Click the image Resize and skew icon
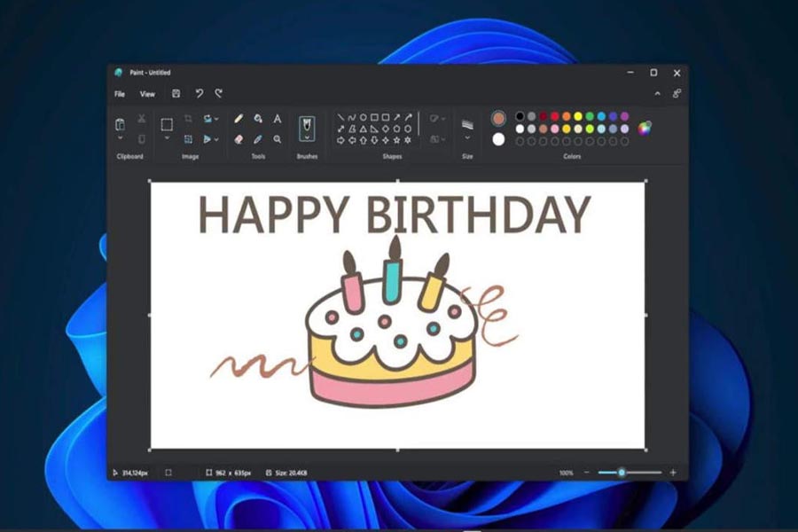The height and width of the screenshot is (532, 798). click(188, 139)
